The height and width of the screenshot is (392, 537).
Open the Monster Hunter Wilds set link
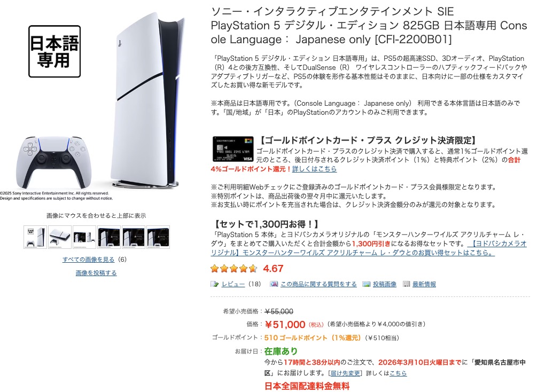point(369,248)
